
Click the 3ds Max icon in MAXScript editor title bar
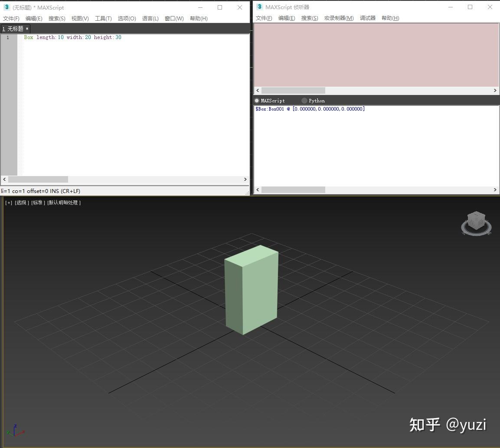6,7
